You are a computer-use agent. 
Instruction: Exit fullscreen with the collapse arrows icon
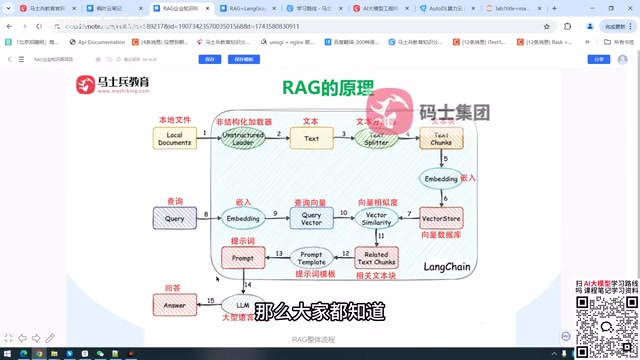coord(9,338)
